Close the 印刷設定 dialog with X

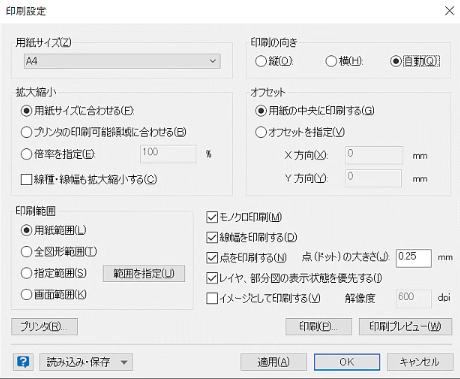(449, 11)
